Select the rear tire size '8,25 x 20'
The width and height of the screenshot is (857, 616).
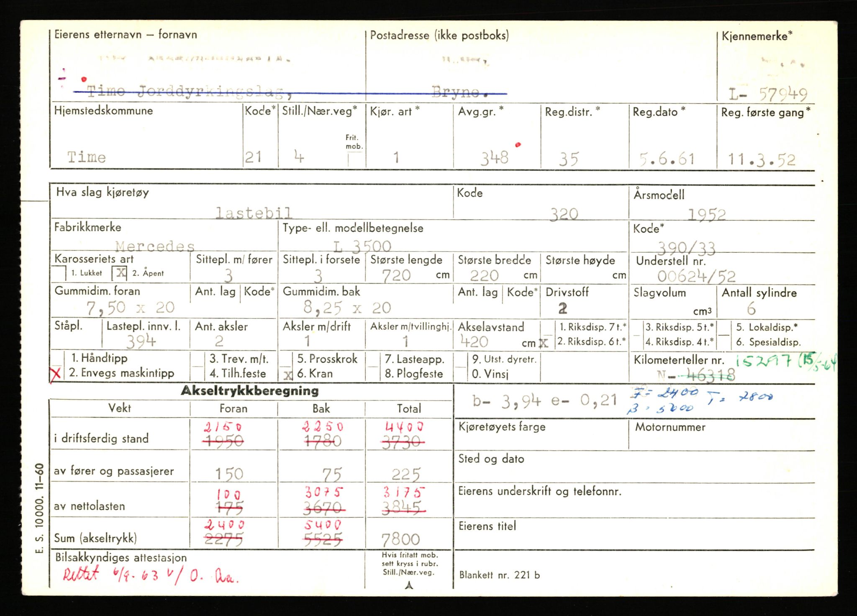click(x=347, y=308)
